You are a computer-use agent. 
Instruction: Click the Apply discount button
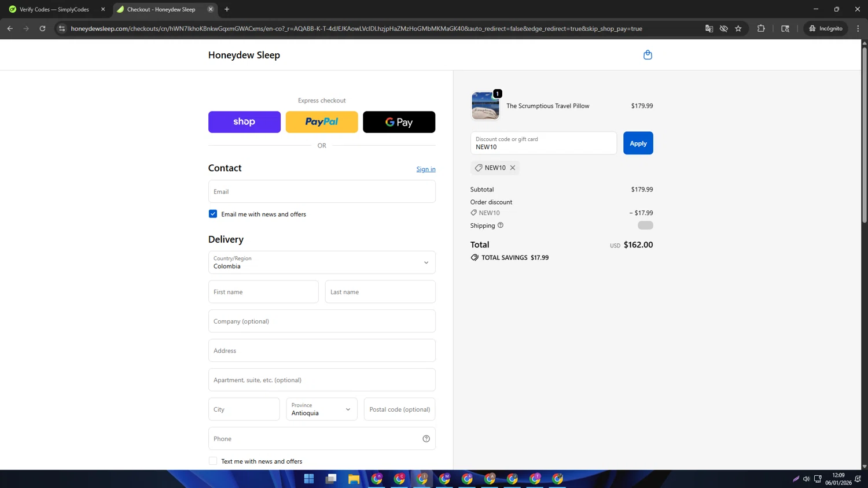(x=638, y=143)
